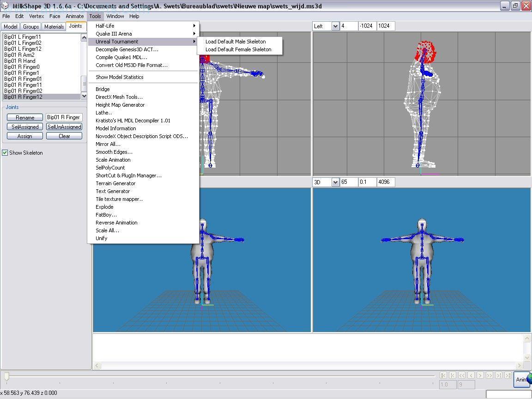Click the 3D viewport field showing 65
532x399 pixels.
tap(349, 182)
